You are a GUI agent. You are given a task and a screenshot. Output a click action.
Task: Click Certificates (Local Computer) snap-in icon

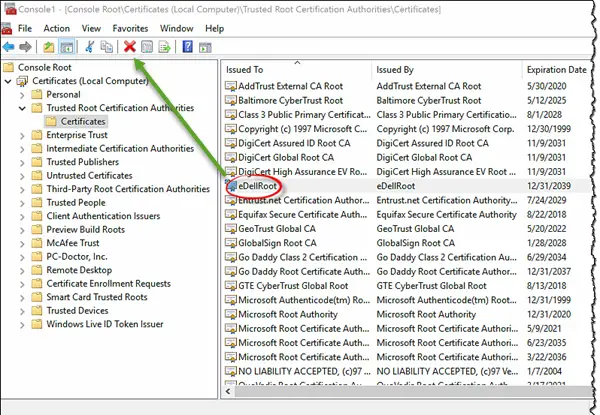(23, 81)
